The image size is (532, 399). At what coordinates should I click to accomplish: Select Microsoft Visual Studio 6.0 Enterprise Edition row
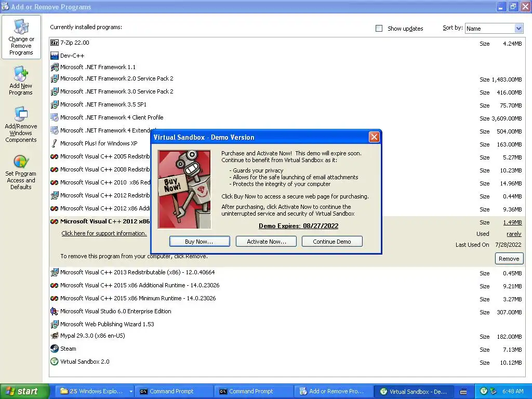287,312
